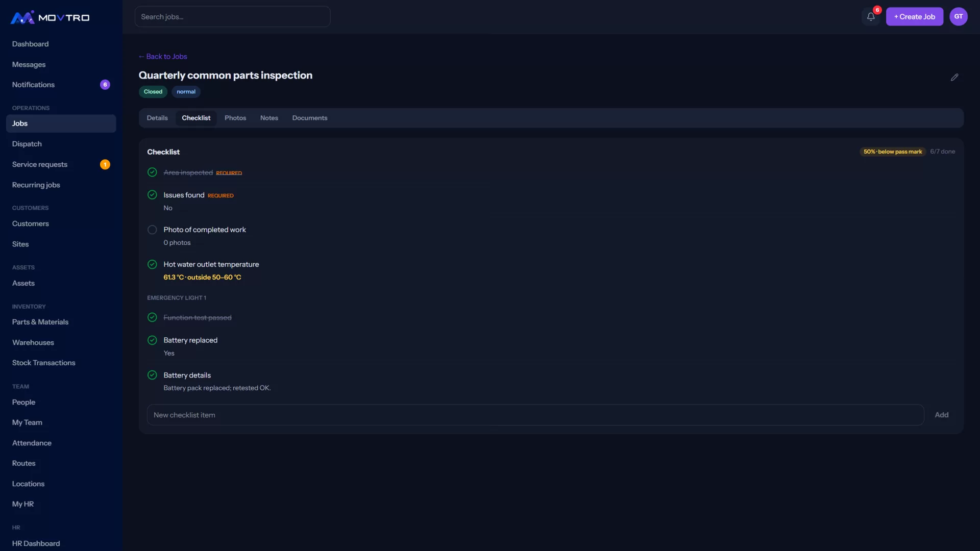Select Jobs in the sidebar
The height and width of the screenshot is (551, 980).
(x=61, y=123)
